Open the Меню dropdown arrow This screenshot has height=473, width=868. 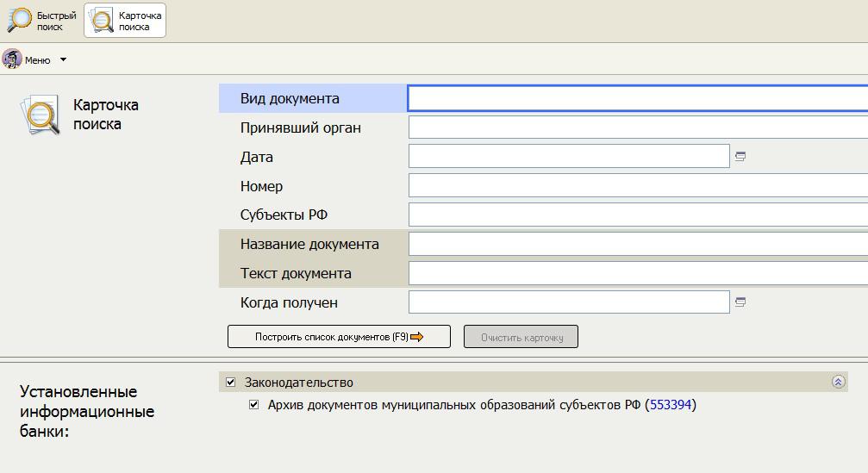tap(63, 60)
